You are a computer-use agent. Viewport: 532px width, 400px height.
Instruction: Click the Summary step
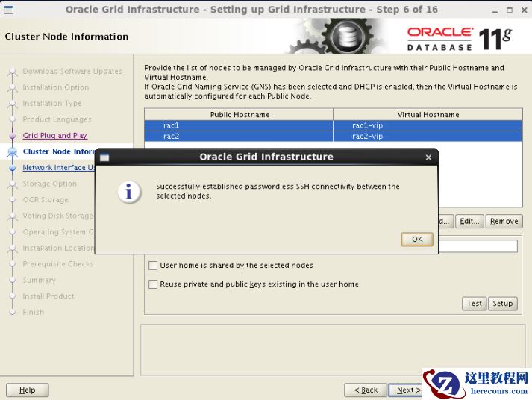coord(39,281)
